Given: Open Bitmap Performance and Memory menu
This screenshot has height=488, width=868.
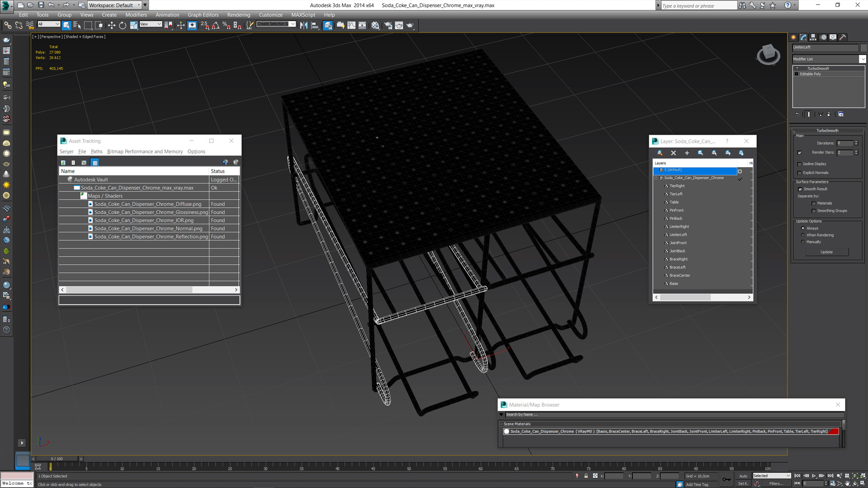Looking at the screenshot, I should tap(145, 151).
